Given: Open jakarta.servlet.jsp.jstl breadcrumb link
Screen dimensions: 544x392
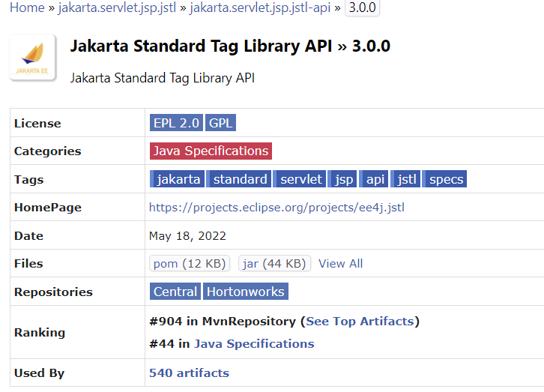Looking at the screenshot, I should click(x=117, y=7).
